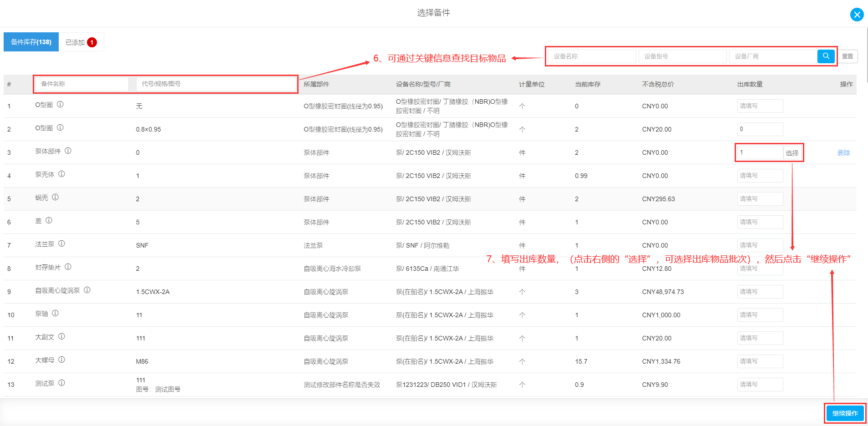
Task: Click the blue search magnifier button
Action: click(x=826, y=56)
